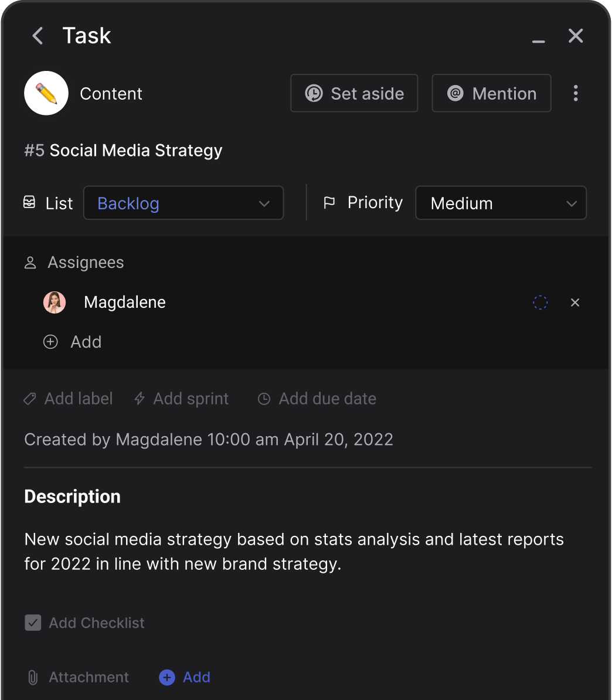Click the task description text

294,552
